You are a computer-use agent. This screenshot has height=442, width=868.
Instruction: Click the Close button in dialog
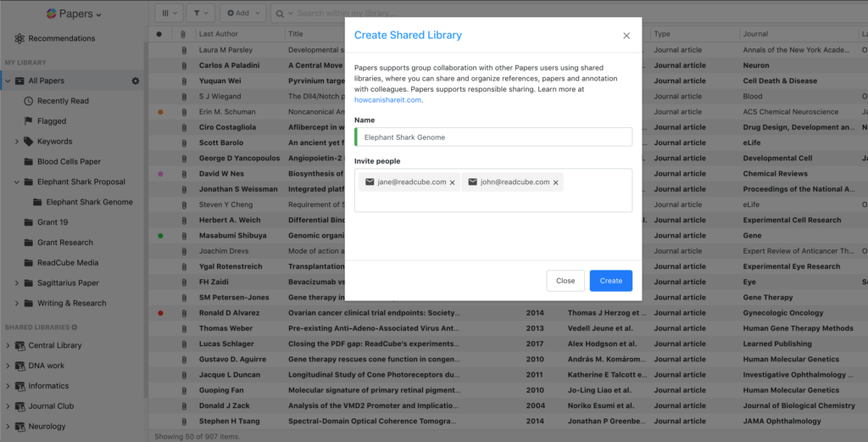tap(565, 281)
